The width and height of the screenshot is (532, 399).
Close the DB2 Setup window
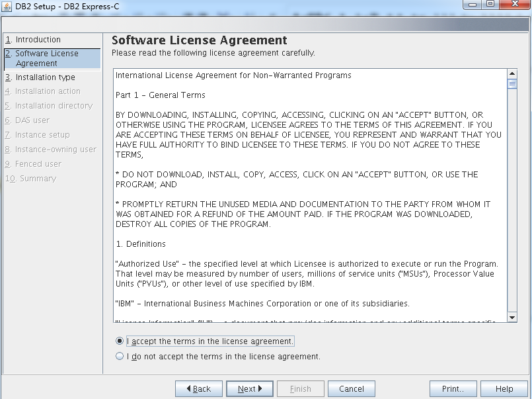coord(515,5)
